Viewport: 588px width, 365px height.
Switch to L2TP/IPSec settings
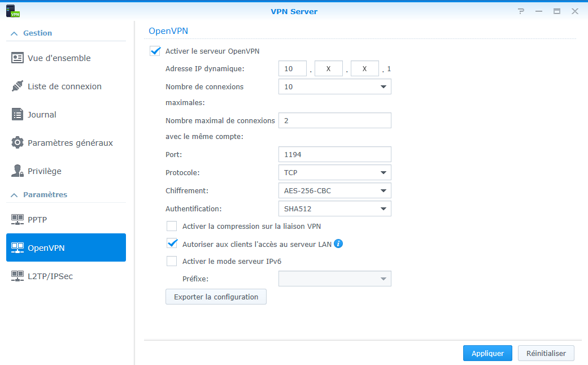pyautogui.click(x=66, y=276)
